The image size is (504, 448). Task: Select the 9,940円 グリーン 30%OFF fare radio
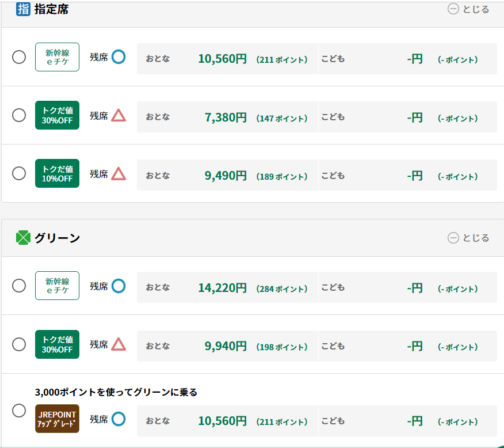pos(19,344)
